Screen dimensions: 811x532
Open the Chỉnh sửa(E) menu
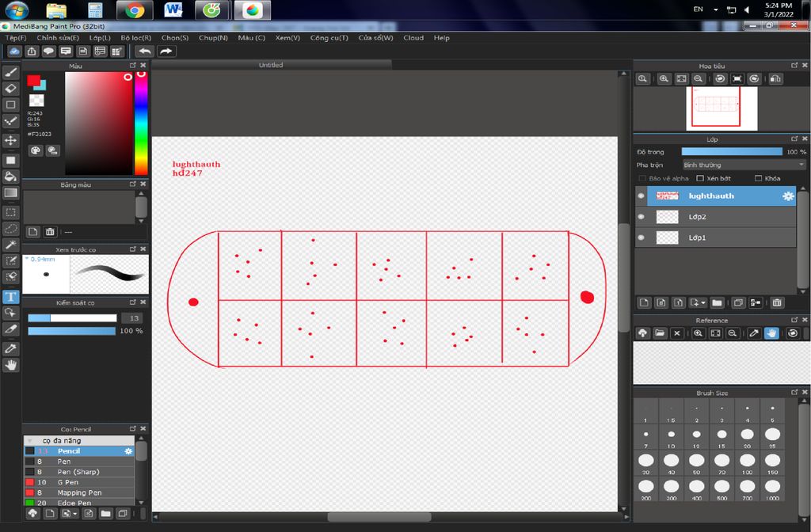pos(58,38)
